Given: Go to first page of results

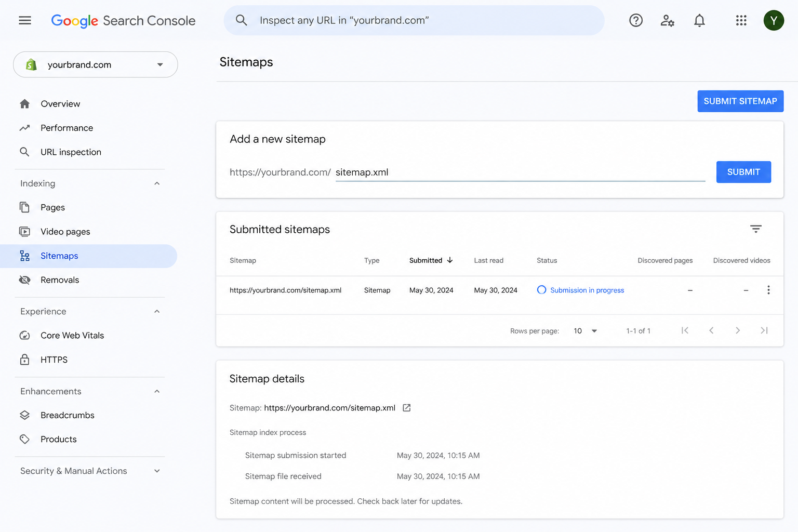Looking at the screenshot, I should pyautogui.click(x=685, y=330).
